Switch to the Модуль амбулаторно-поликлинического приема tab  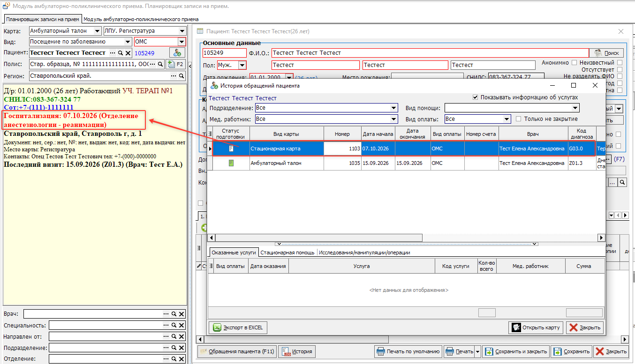point(141,19)
